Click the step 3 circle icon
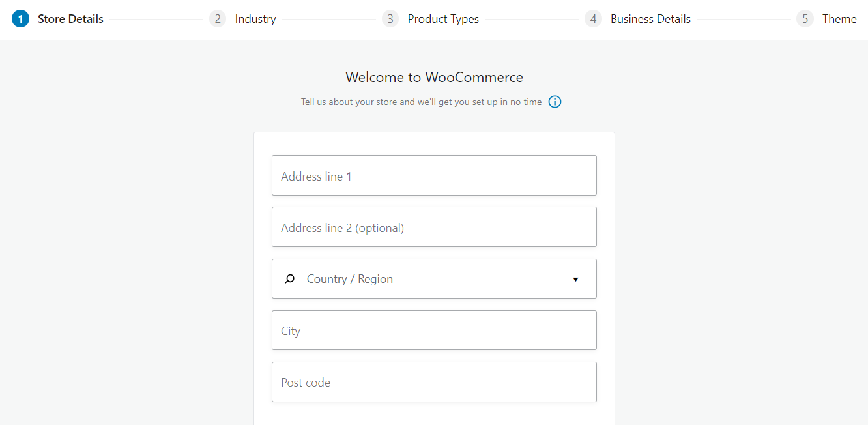 [390, 19]
